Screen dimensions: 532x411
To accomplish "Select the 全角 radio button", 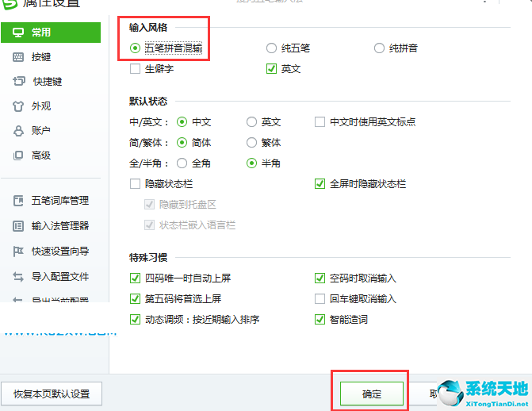I will (x=182, y=163).
